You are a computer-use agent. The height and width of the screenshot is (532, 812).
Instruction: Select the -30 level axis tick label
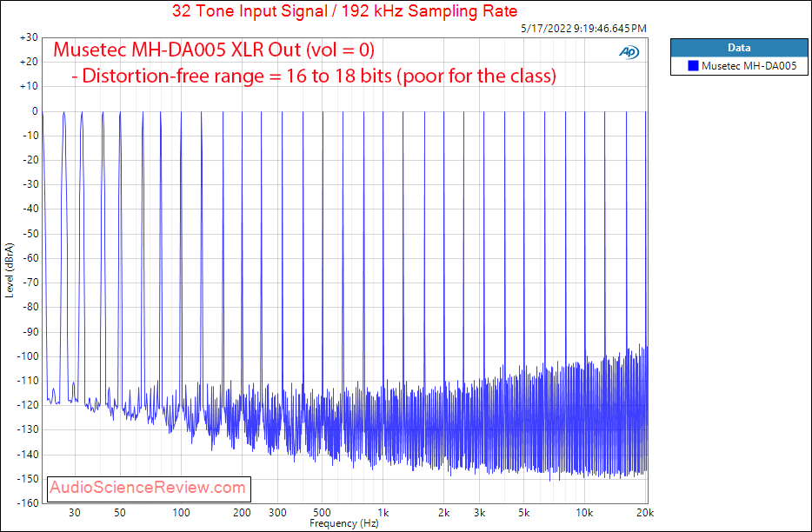point(30,184)
